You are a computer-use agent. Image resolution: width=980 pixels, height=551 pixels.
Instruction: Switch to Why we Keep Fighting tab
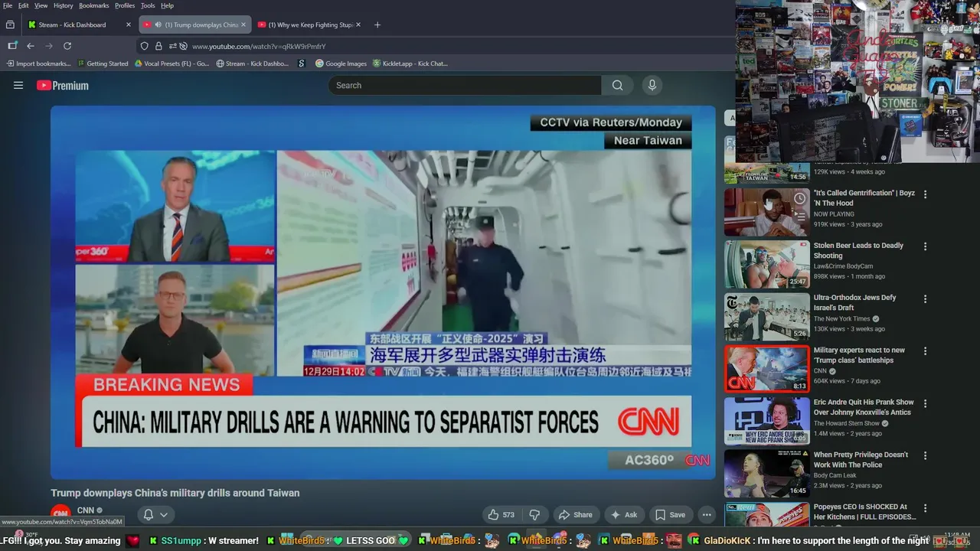coord(310,24)
